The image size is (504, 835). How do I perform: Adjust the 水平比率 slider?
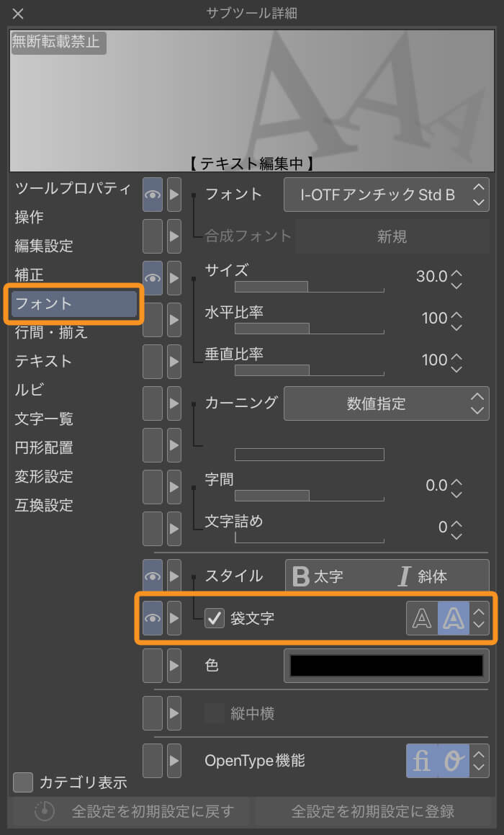309,328
